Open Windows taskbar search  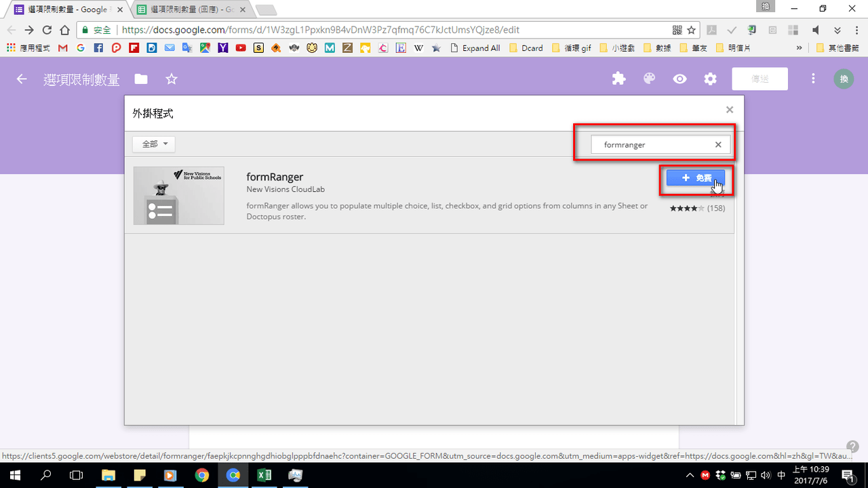point(46,475)
